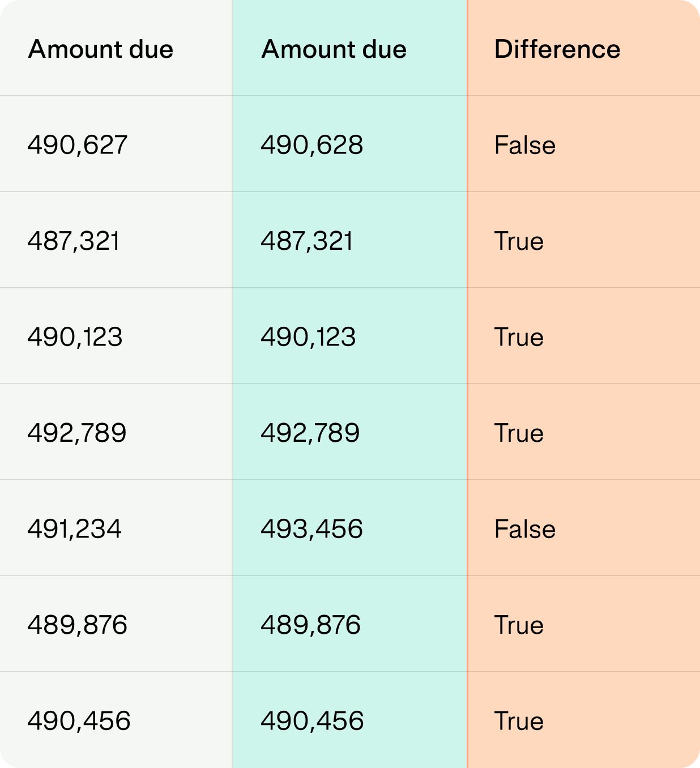Select the gray first Amount due header
Screen dimensions: 700x768
pos(101,49)
